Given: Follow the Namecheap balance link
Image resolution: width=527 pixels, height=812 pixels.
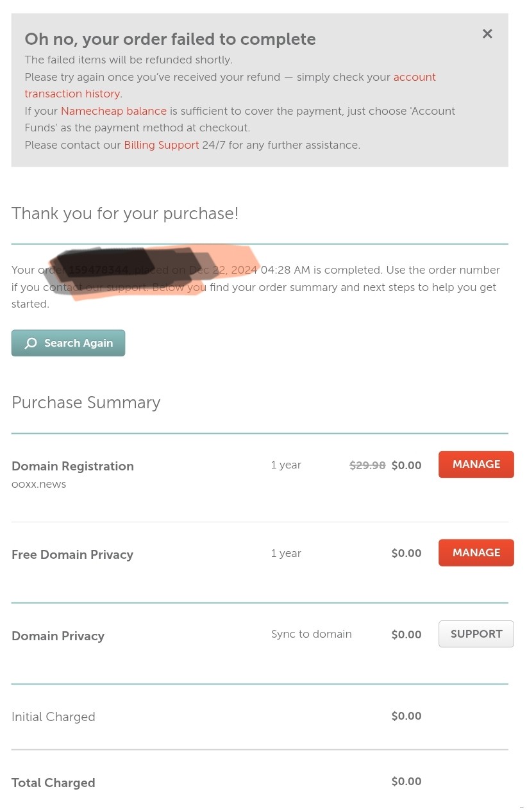Looking at the screenshot, I should pyautogui.click(x=113, y=112).
